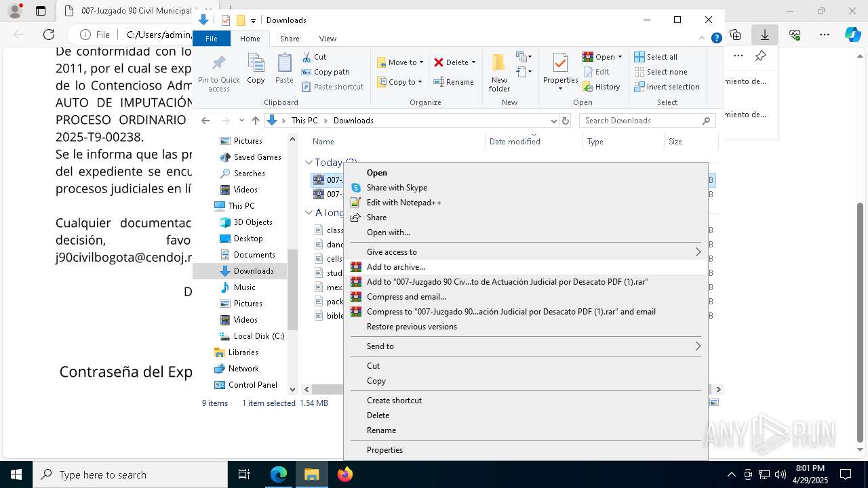Click the Edge icon on taskbar

point(279,474)
